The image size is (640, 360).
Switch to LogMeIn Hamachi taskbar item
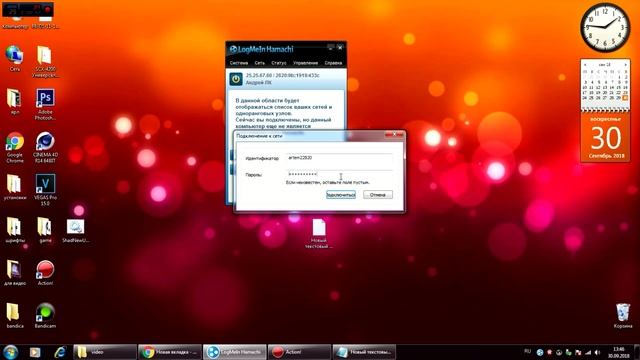tap(235, 352)
